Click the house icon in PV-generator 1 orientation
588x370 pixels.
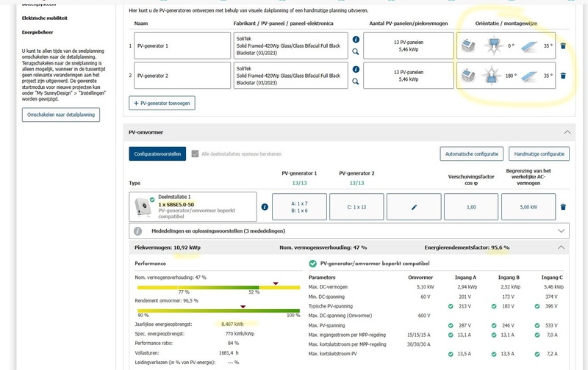468,46
